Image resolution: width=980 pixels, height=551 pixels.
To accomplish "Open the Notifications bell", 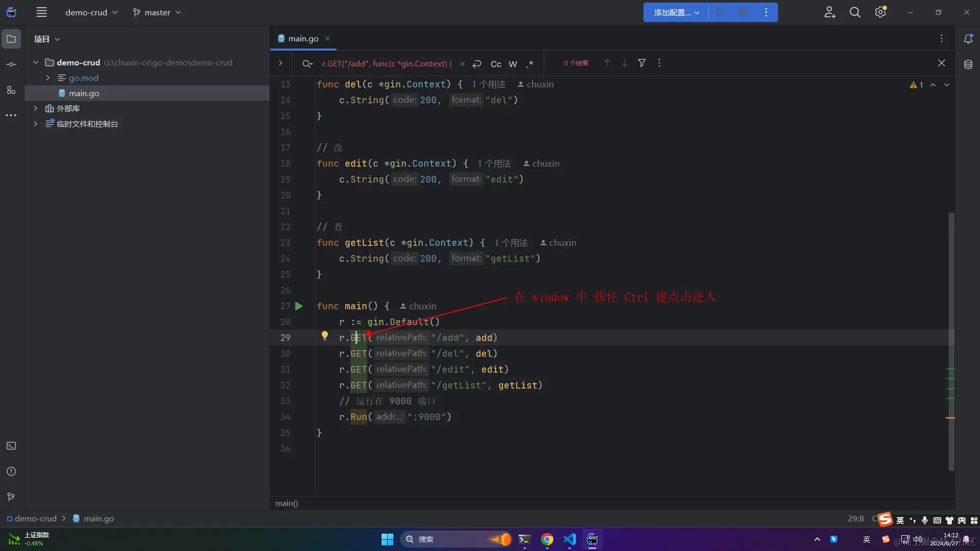I will pos(968,39).
